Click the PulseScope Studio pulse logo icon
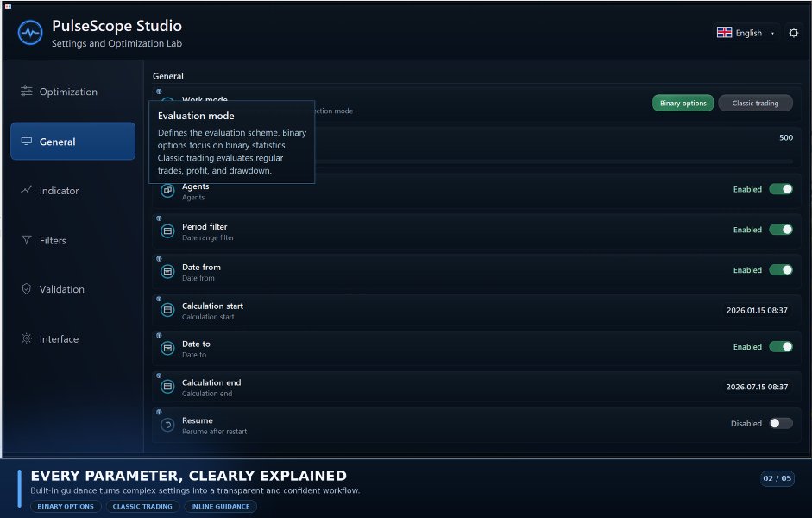Image resolution: width=812 pixels, height=518 pixels. click(30, 33)
